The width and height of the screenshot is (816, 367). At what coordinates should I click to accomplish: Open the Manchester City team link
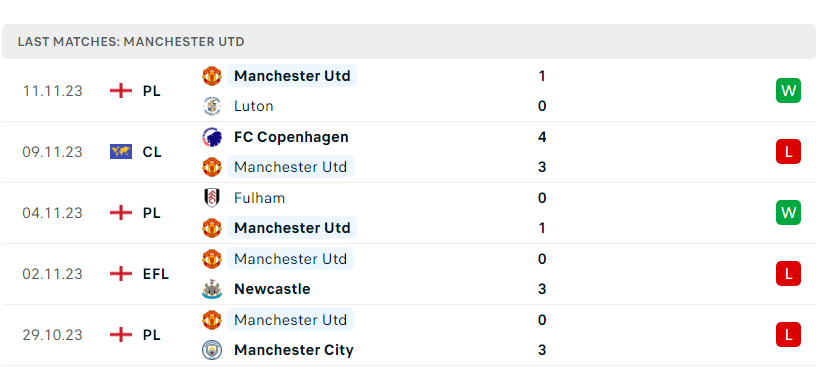click(x=294, y=350)
